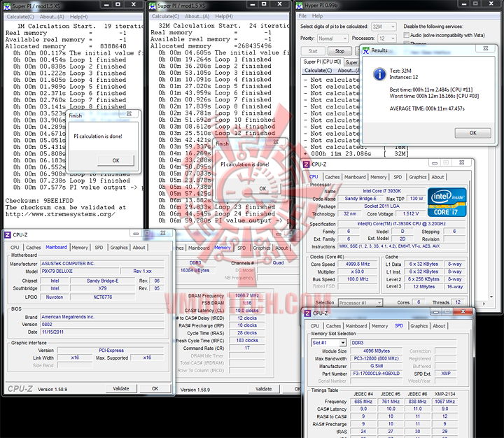The width and height of the screenshot is (504, 438).
Task: Open the SPD tab in the CPU-Z Mainboard window
Action: click(x=99, y=248)
